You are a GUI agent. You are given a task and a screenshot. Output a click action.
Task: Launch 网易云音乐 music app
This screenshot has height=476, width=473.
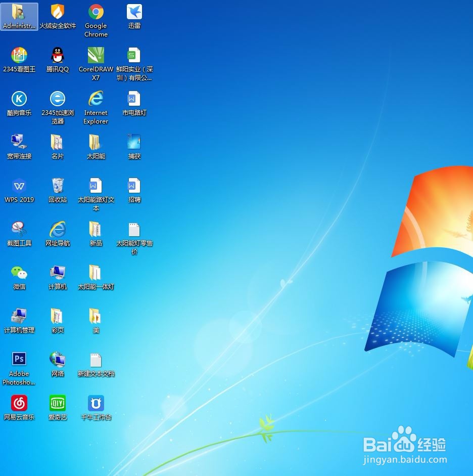coord(19,407)
